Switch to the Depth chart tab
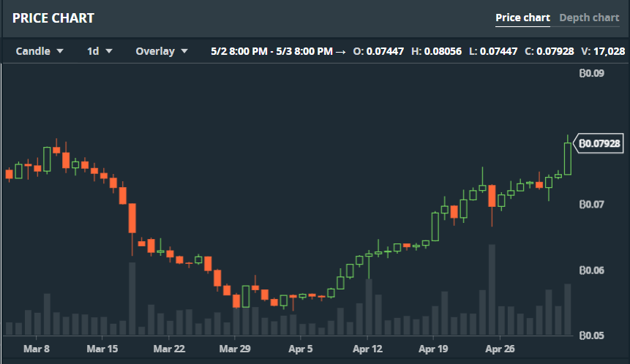 coord(589,18)
